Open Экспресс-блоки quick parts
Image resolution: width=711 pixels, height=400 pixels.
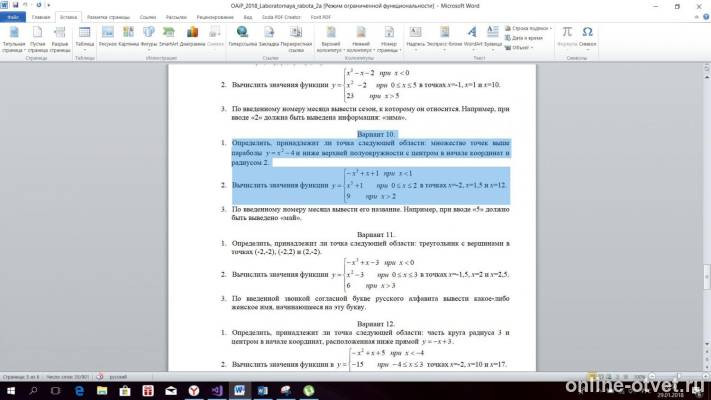(x=444, y=37)
